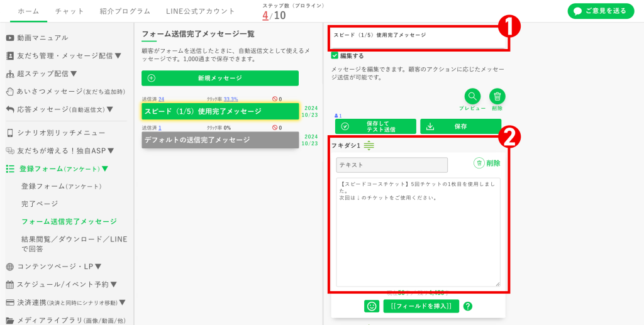644x325 pixels.
Task: Click the blocked icon on the スピード row
Action: tap(275, 99)
